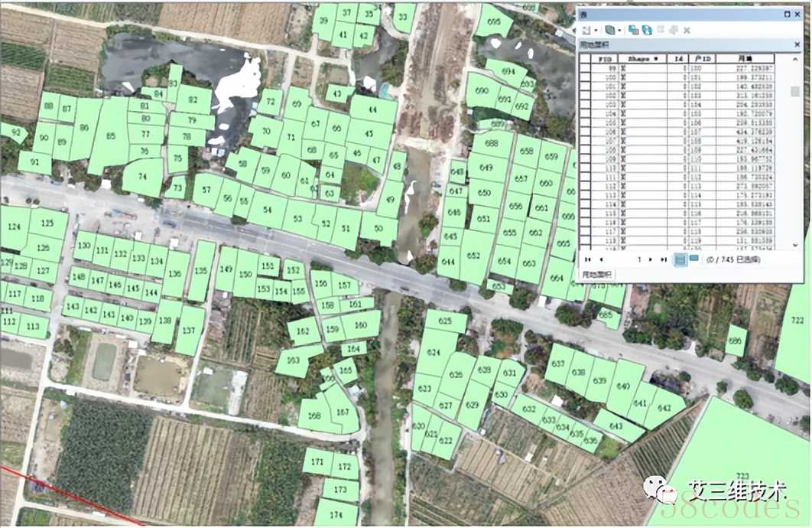This screenshot has width=812, height=528.
Task: Close the inner table tab panel
Action: click(x=796, y=46)
